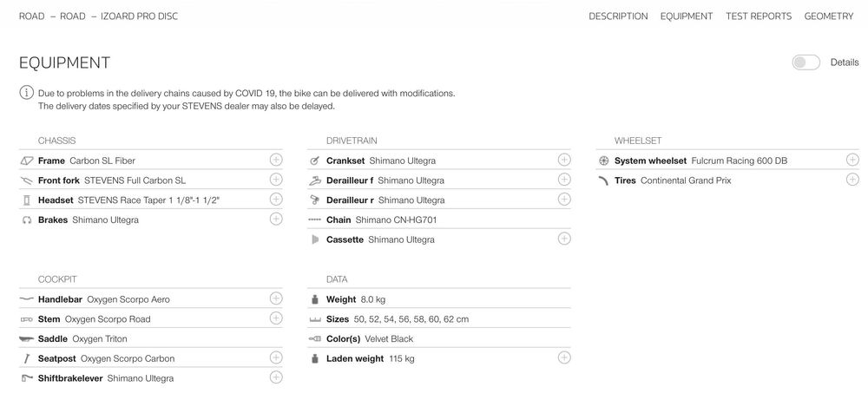This screenshot has width=868, height=400.
Task: Expand the Frame row plus button
Action: coord(276,160)
